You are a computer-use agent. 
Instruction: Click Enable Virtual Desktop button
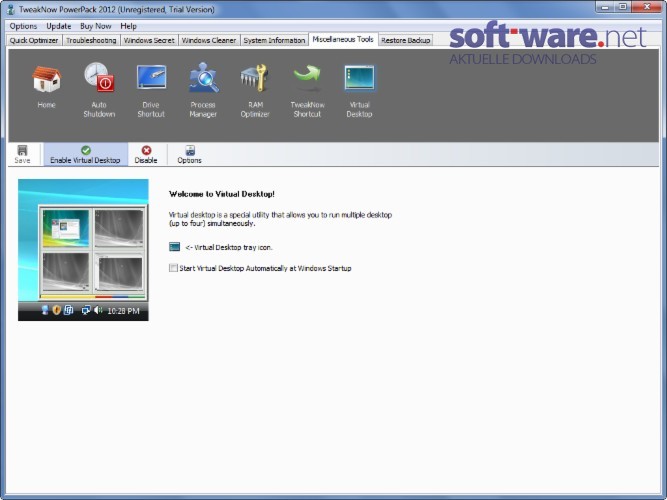(x=86, y=154)
